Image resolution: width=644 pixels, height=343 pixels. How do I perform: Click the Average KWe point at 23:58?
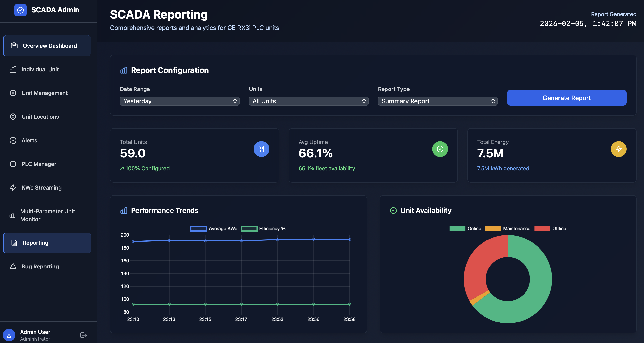[x=349, y=239]
